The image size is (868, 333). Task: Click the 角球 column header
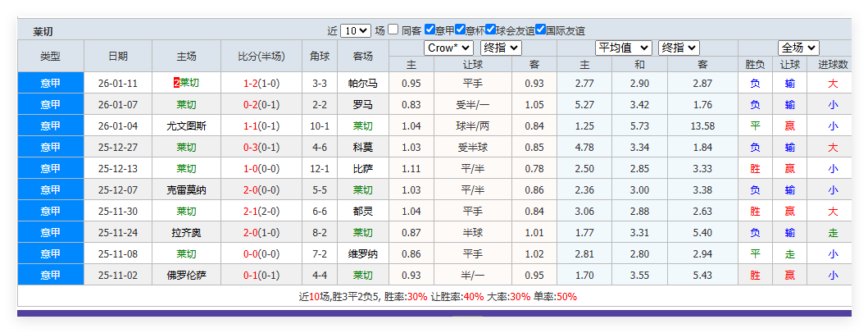(x=320, y=57)
